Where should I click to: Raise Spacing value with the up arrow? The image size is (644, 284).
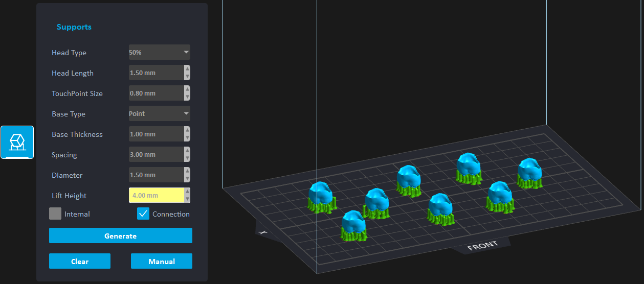click(187, 151)
